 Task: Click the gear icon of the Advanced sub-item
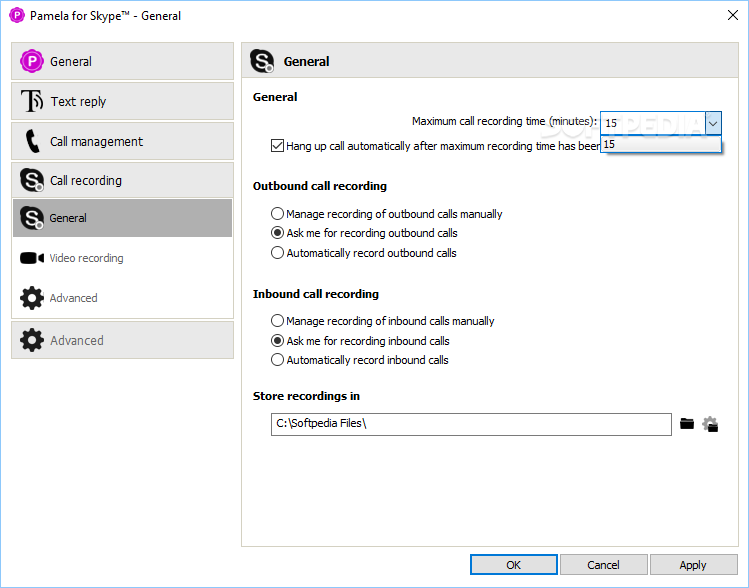click(x=32, y=298)
